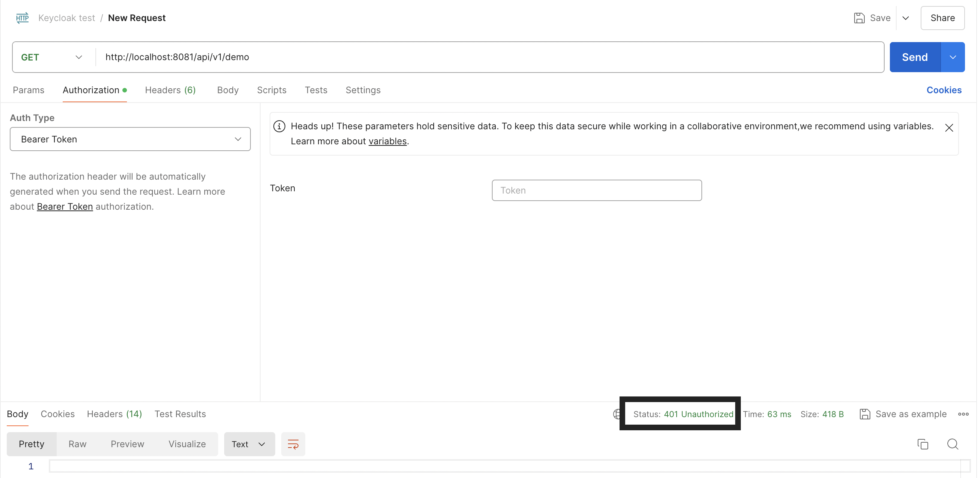Screen dimensions: 980x478
Task: Switch to the request Body tab
Action: 228,90
